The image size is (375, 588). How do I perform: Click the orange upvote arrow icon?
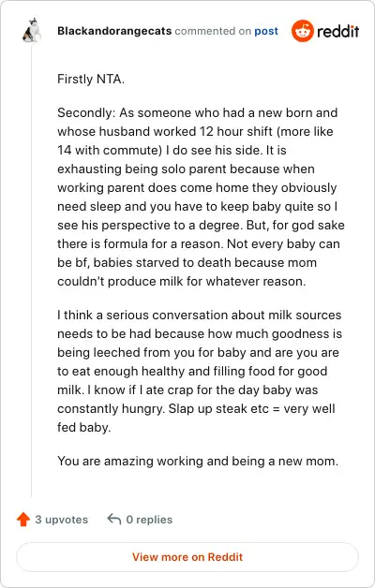[x=23, y=520]
